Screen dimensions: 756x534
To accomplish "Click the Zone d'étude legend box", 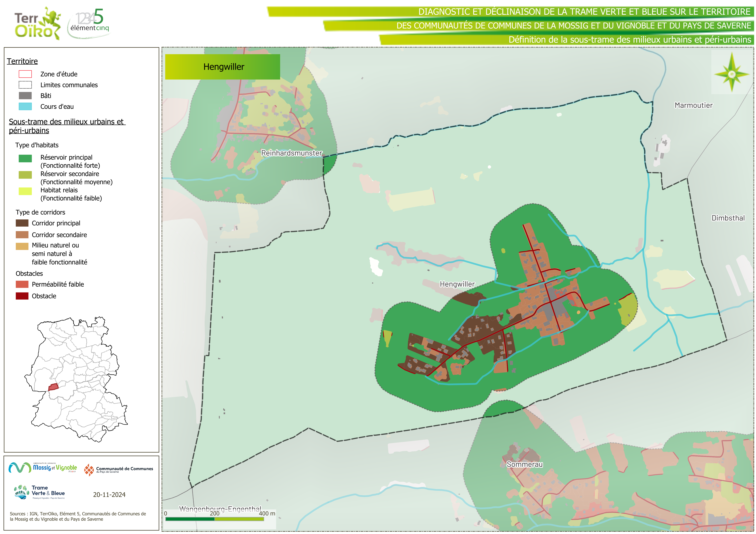I will pos(25,74).
